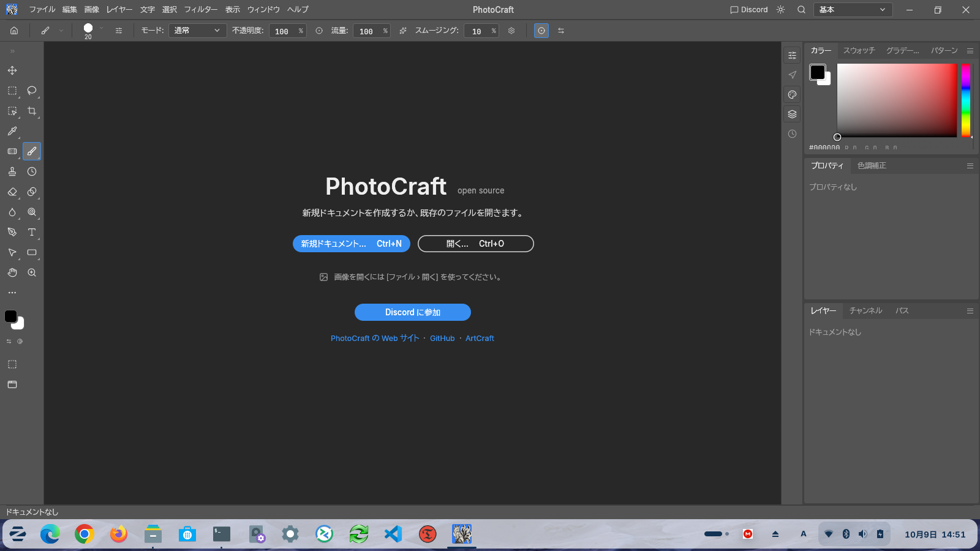Expand the toolbox double-chevron
This screenshot has width=980, height=551.
pos(12,51)
